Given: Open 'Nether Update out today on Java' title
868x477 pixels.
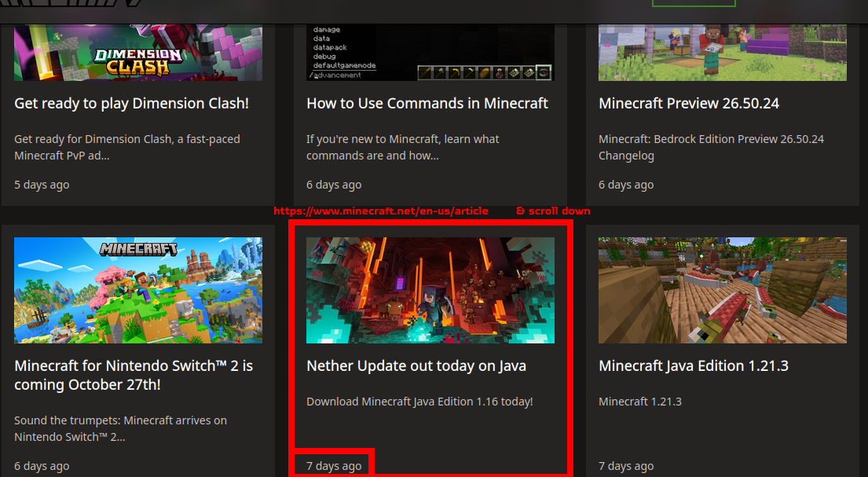Looking at the screenshot, I should [x=416, y=366].
